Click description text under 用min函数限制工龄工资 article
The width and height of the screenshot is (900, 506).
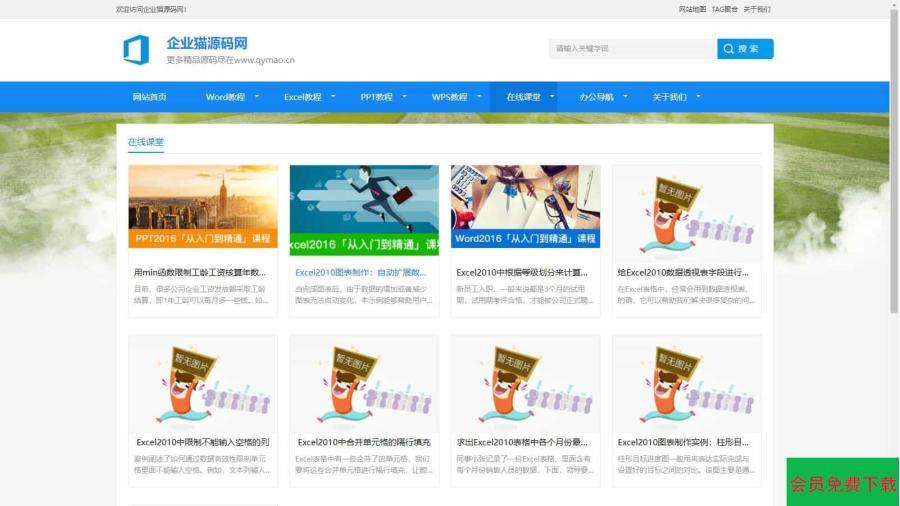[201, 294]
